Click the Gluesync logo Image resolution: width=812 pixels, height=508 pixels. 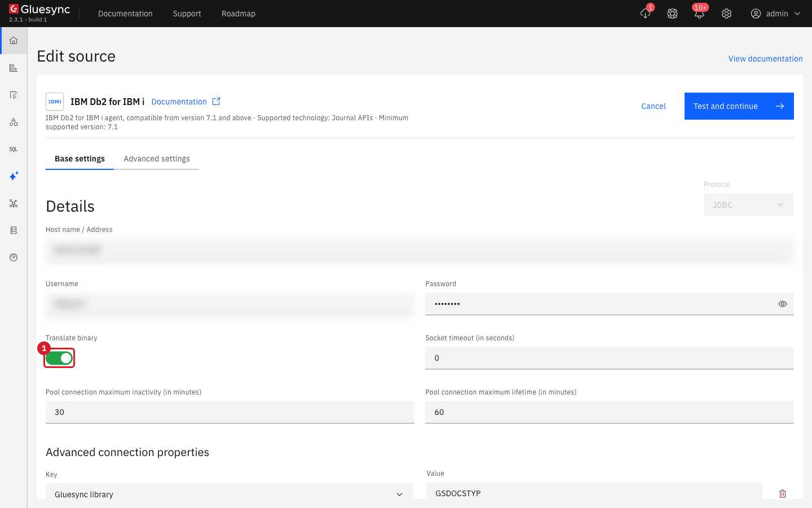tap(39, 10)
